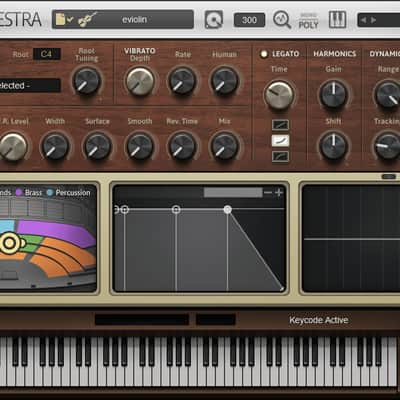Click the stage position marker
Viewport: 400px width, 400px height.
pyautogui.click(x=10, y=243)
